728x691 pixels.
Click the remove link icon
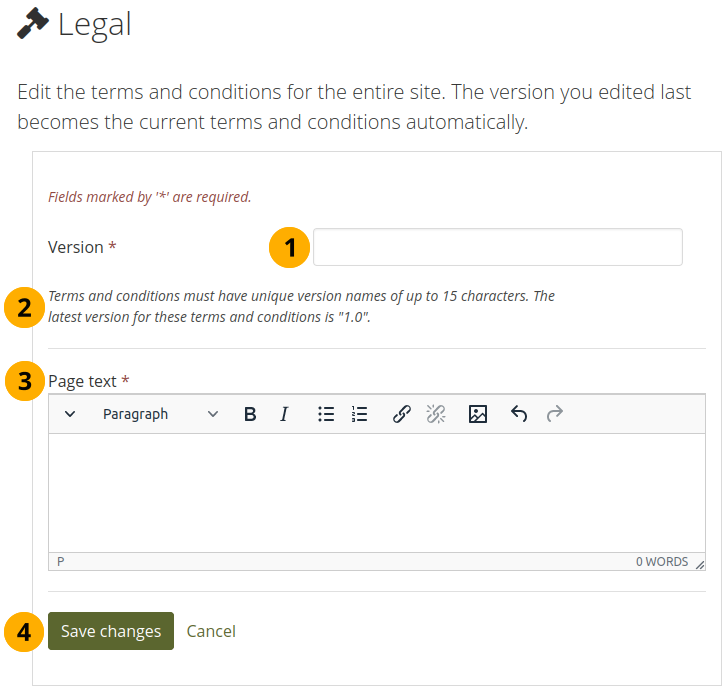(x=436, y=414)
